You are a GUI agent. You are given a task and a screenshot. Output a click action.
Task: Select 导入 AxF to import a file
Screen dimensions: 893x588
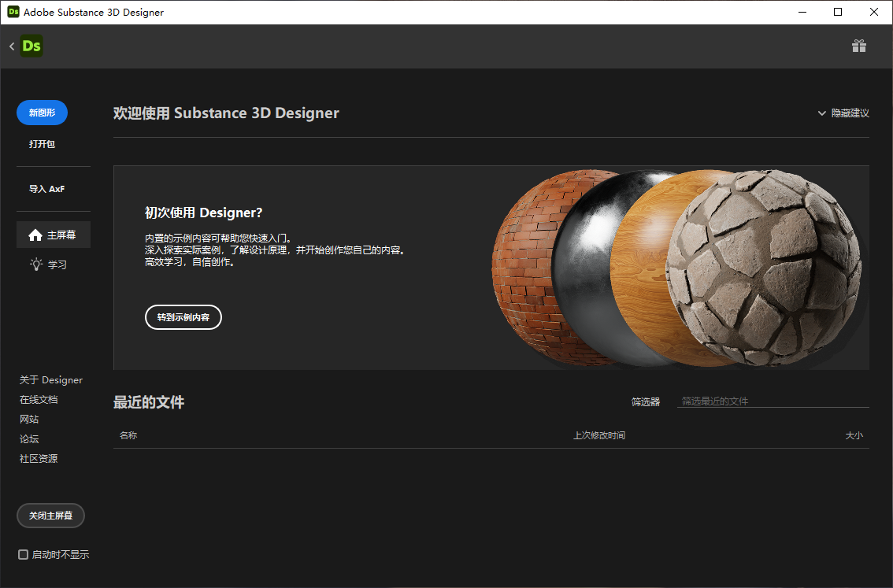46,189
